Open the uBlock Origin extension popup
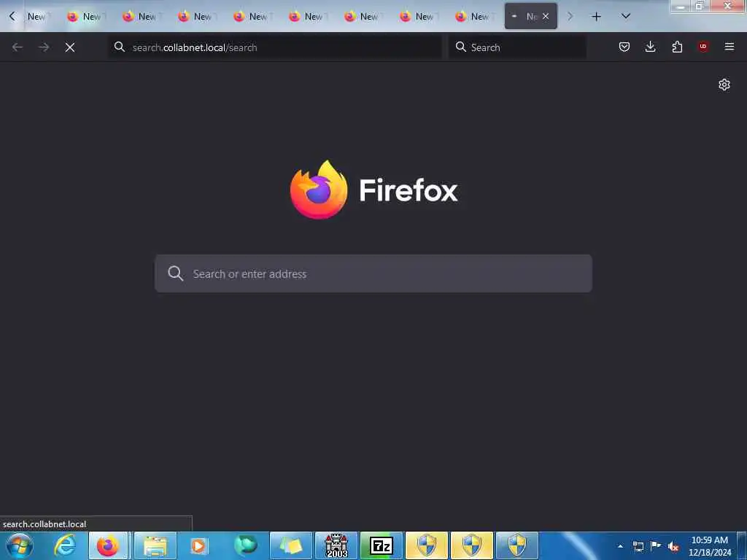 point(703,47)
